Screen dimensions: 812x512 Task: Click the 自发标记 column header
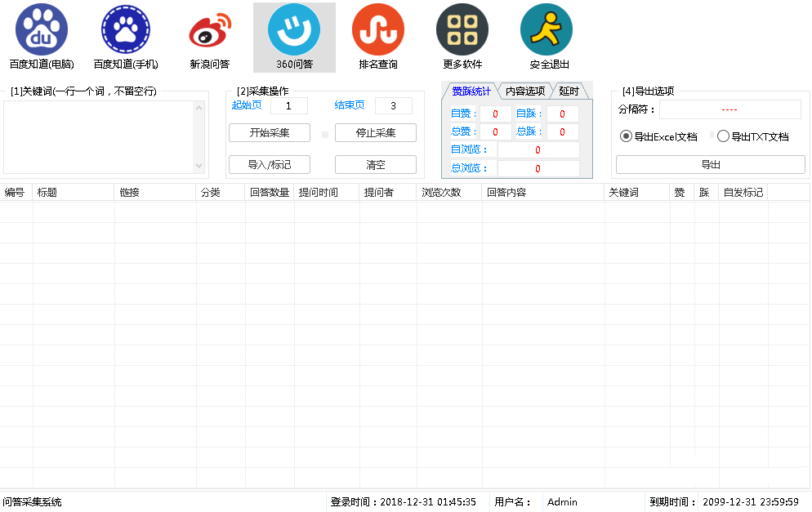[743, 193]
